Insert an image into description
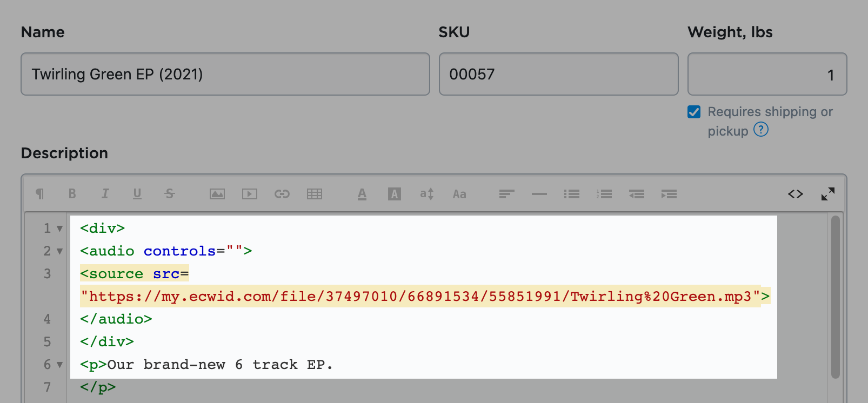868x403 pixels. (217, 194)
